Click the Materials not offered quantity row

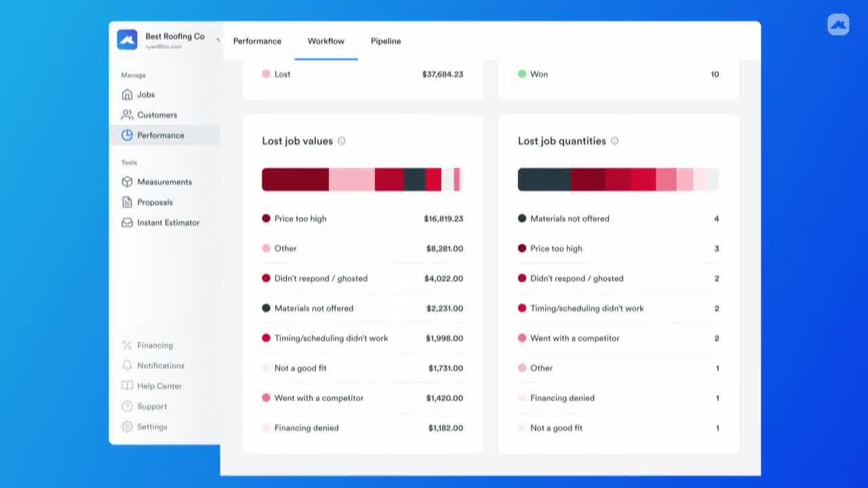click(x=618, y=219)
